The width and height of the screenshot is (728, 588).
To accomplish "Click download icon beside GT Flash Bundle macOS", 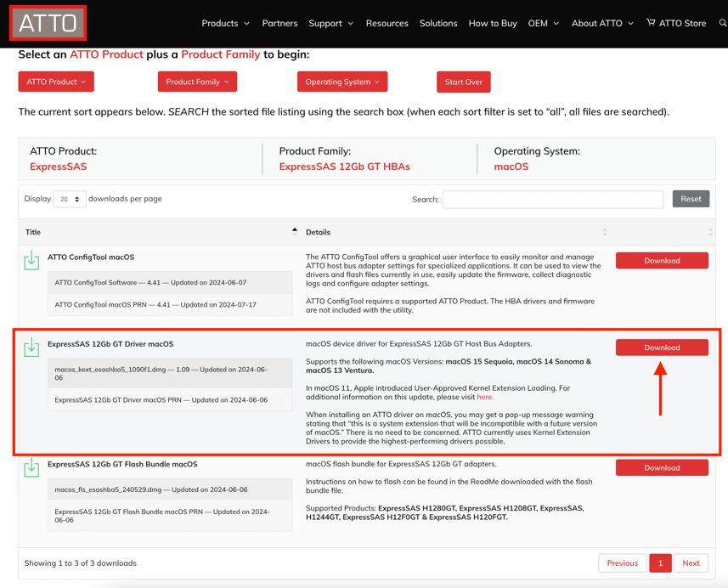I will (31, 468).
